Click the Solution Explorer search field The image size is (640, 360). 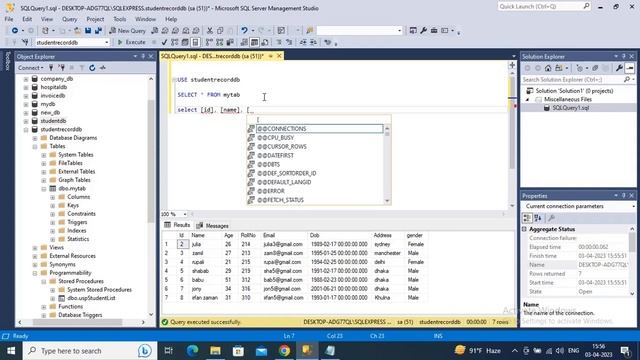click(x=573, y=80)
